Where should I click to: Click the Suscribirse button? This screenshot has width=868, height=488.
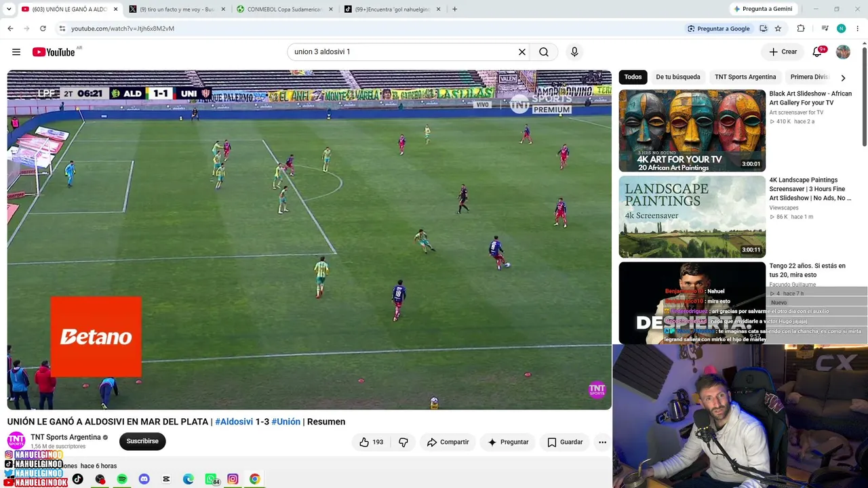[x=142, y=441]
